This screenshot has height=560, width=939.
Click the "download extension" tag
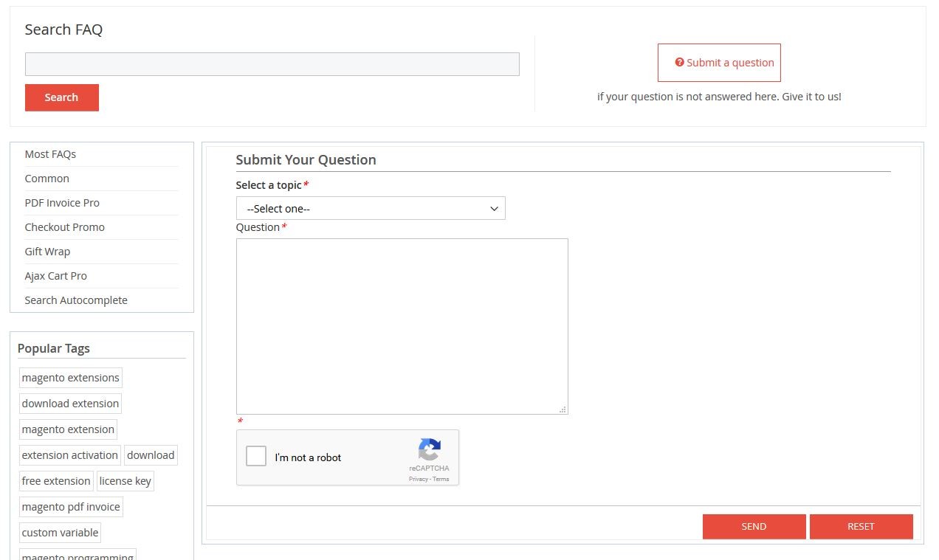pyautogui.click(x=69, y=403)
